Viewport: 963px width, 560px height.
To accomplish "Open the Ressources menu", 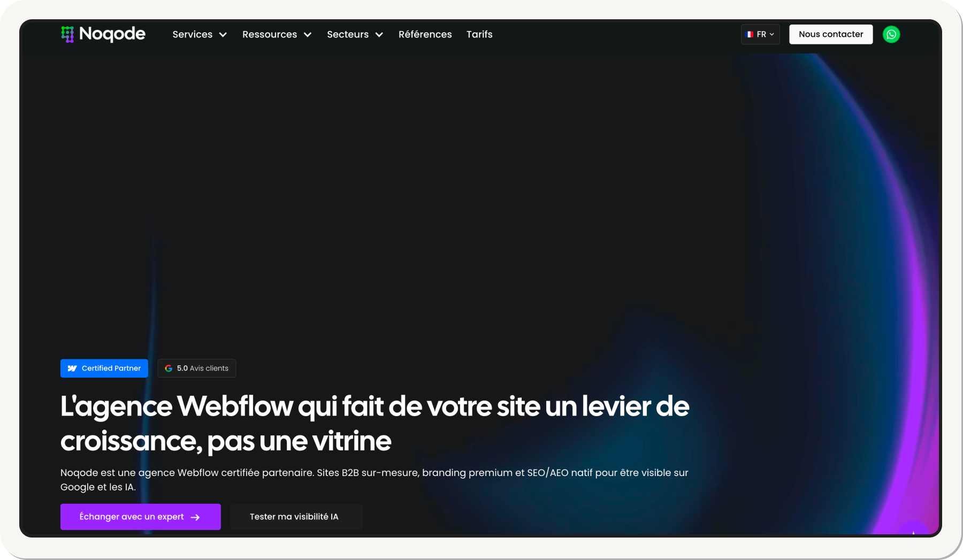I will pos(277,34).
